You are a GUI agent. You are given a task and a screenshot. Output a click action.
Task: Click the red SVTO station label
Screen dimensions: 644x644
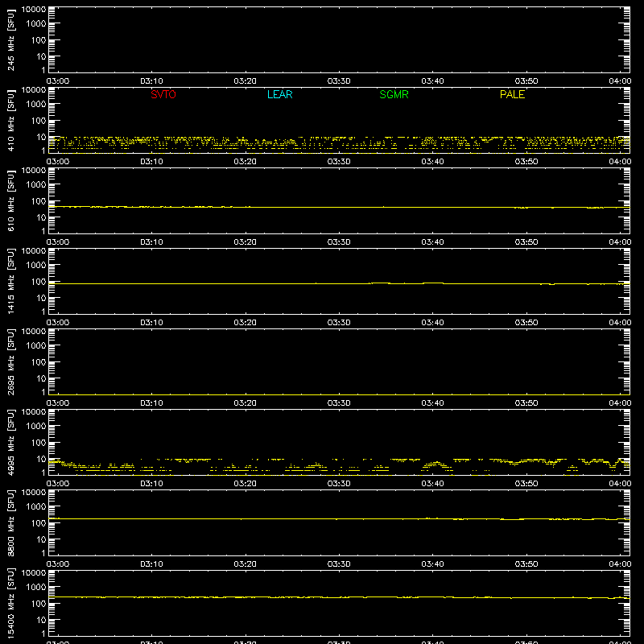coord(163,94)
